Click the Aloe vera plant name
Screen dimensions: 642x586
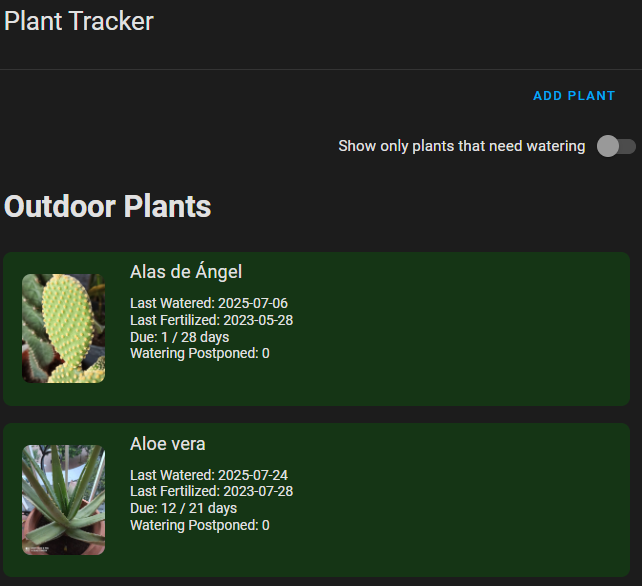[x=168, y=444]
